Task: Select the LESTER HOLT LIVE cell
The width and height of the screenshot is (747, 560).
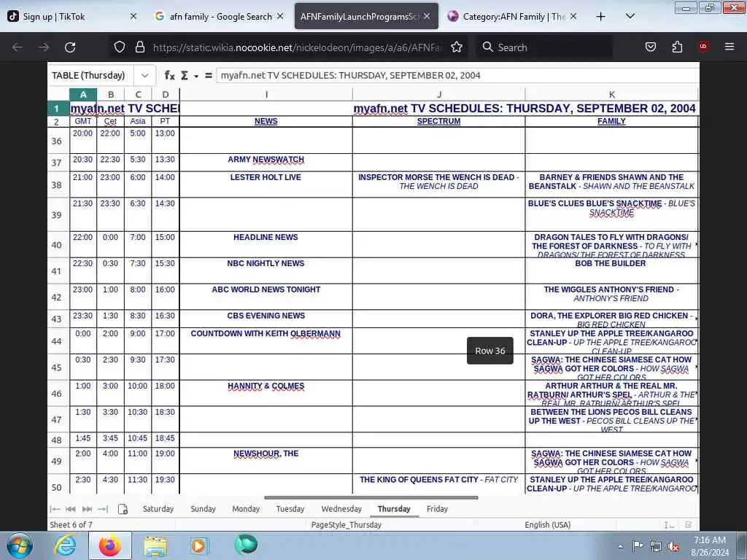Action: click(x=266, y=184)
